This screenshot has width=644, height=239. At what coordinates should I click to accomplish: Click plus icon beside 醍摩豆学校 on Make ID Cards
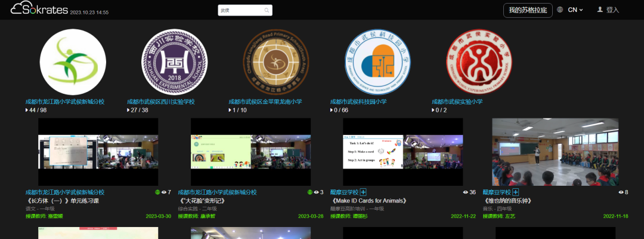(x=363, y=192)
